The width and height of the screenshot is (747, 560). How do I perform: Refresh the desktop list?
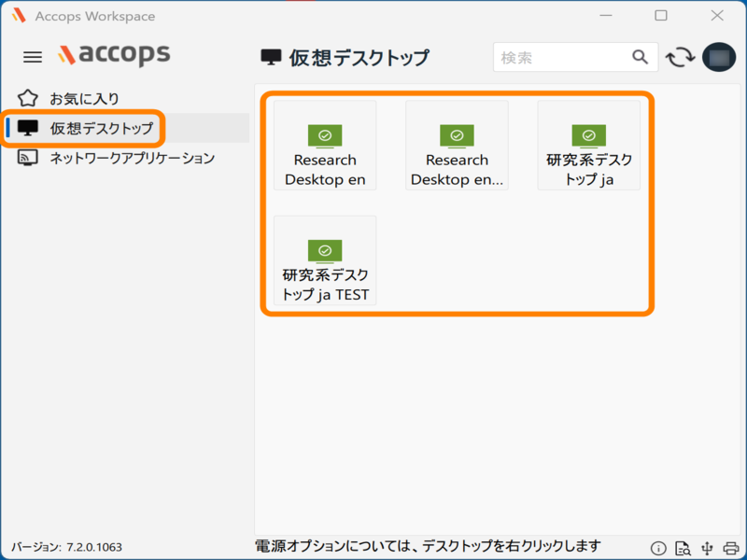click(680, 57)
